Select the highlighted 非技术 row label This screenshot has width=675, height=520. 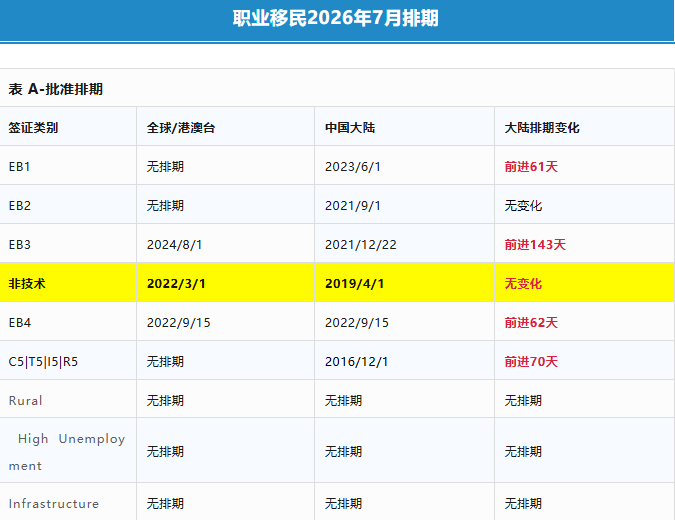[27, 283]
